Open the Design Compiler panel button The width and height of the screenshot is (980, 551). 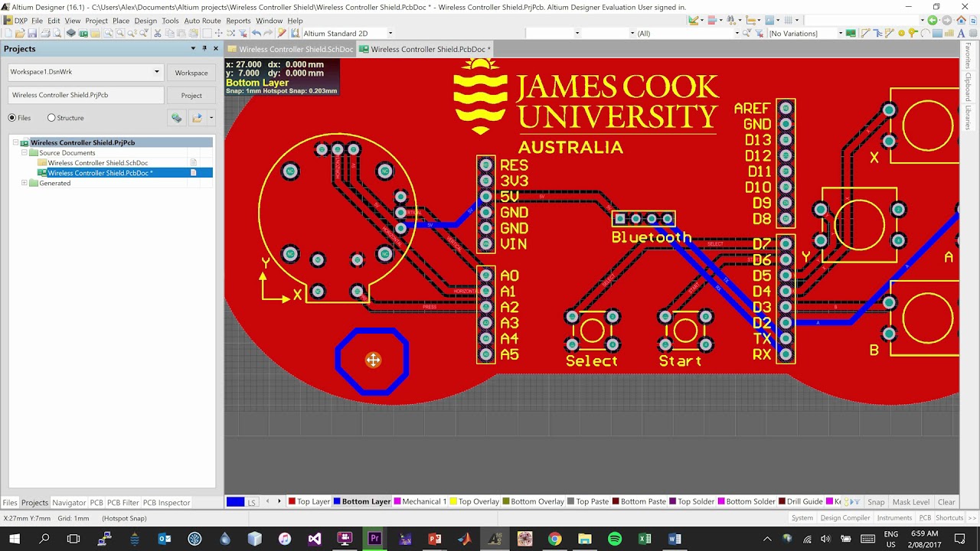pyautogui.click(x=845, y=518)
